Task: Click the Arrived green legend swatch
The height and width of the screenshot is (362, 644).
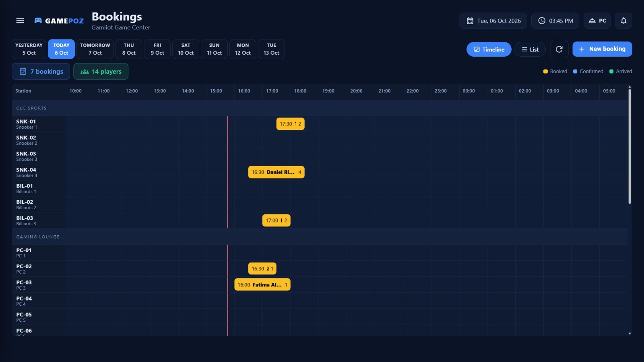Action: click(x=611, y=72)
